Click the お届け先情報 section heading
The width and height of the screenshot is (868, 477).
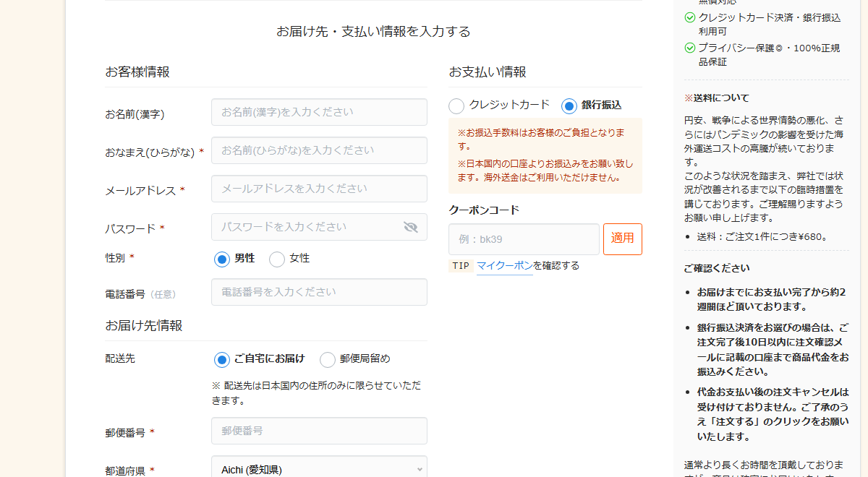(144, 325)
